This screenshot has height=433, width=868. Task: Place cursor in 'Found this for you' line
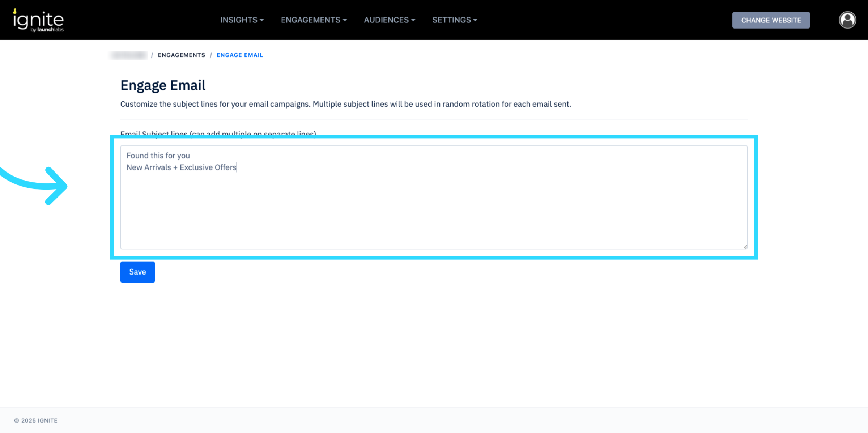[x=158, y=156]
